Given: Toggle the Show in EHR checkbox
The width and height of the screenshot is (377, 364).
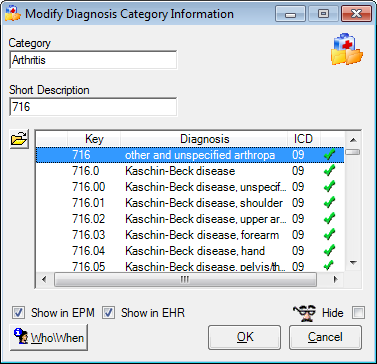Looking at the screenshot, I should 108,313.
